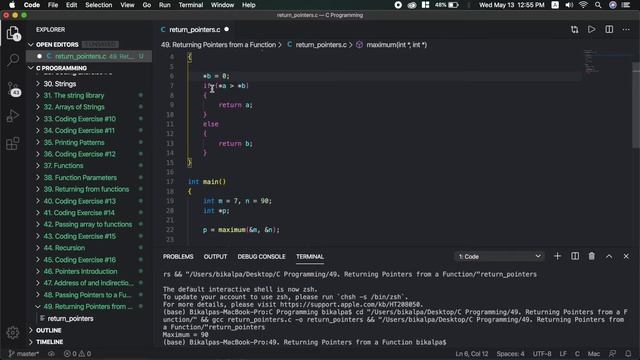
Task: Create a new terminal with plus icon
Action: (x=557, y=256)
